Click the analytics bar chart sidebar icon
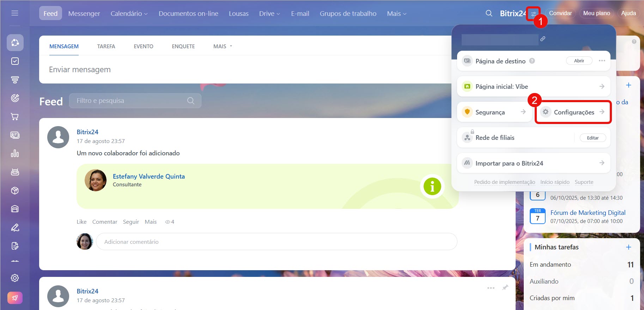Image resolution: width=644 pixels, height=310 pixels. pos(15,154)
